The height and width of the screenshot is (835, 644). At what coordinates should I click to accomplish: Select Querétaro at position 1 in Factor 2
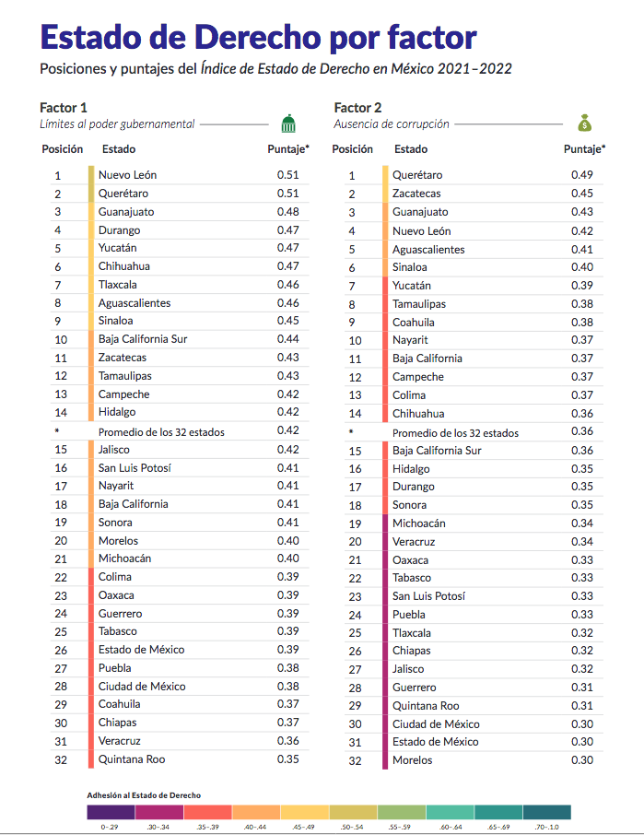pos(417,175)
